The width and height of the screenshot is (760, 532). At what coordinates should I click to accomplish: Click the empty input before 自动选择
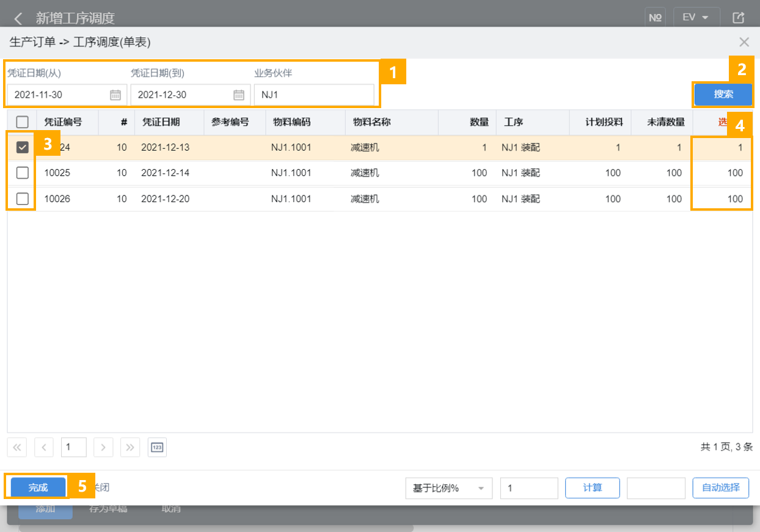(x=656, y=488)
